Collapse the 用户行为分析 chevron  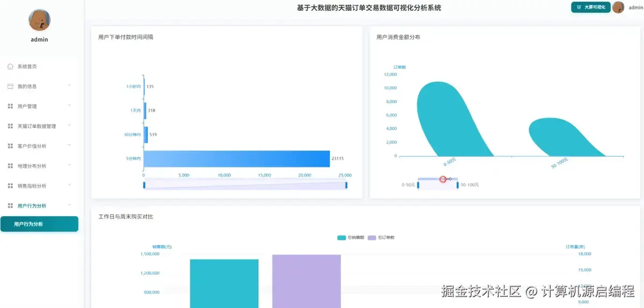70,205
